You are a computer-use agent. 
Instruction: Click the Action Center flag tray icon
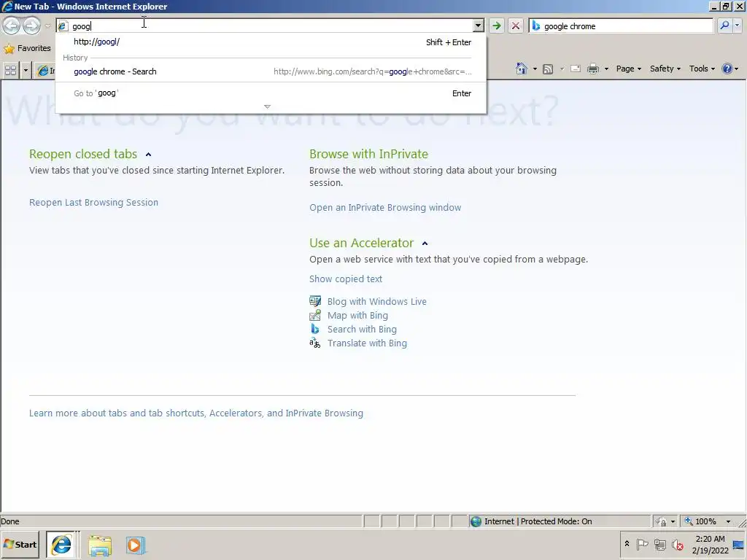click(x=642, y=544)
